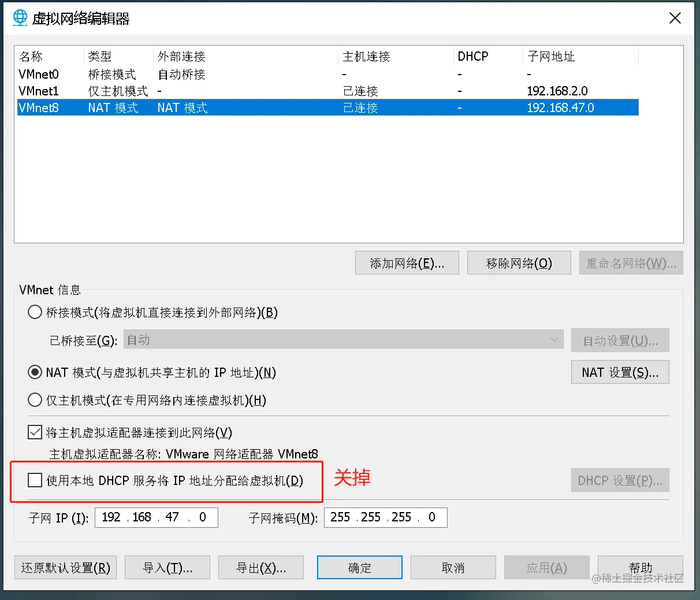The width and height of the screenshot is (700, 600).
Task: Click the 帮助 button
Action: [641, 568]
